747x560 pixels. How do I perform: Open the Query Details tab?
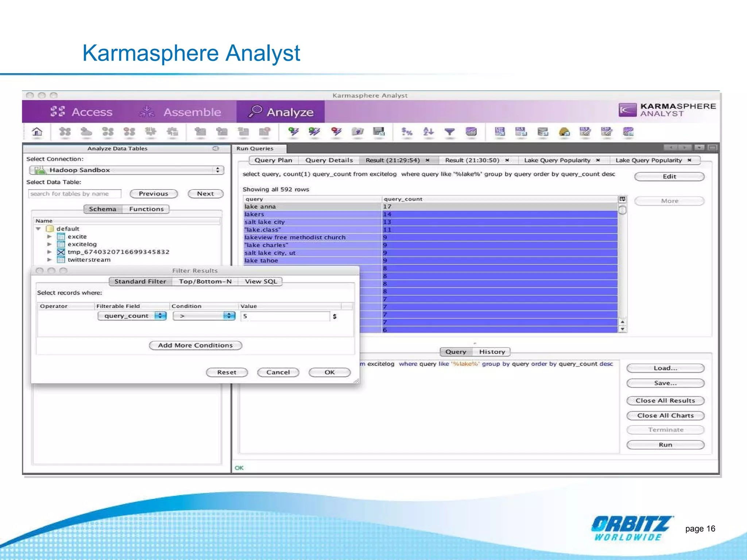coord(329,160)
